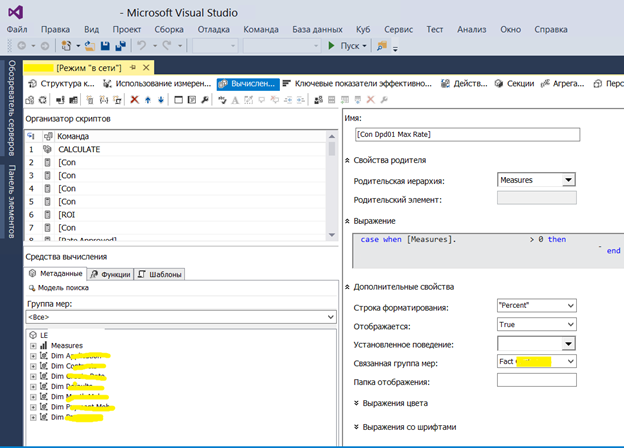Click the Find in Files icon
This screenshot has width=624, height=448.
coord(382,46)
